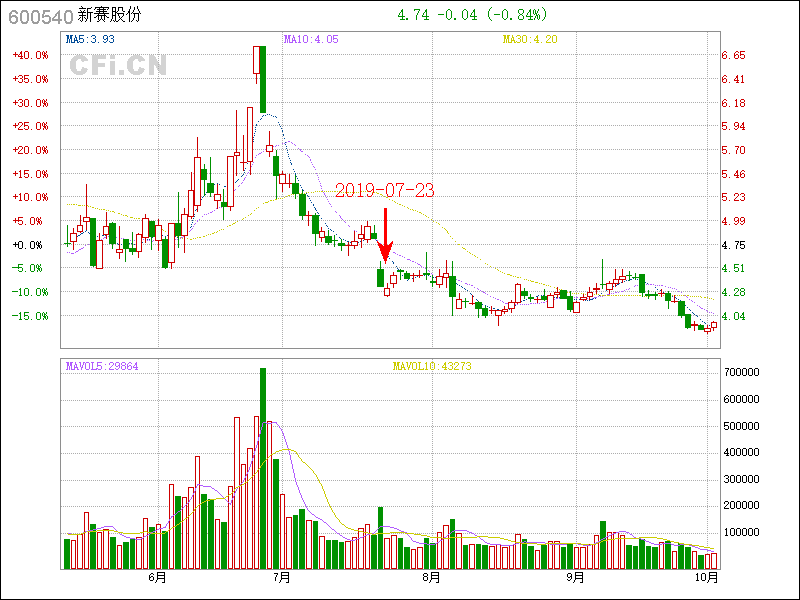Click the CFi.CN watermark logo
Viewport: 800px width, 600px height.
[x=118, y=66]
